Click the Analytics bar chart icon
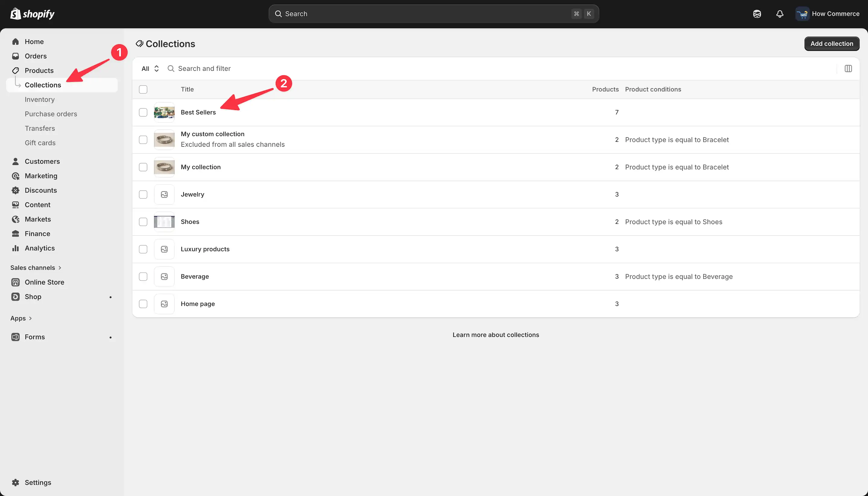Screen dimensions: 868x496 (x=15, y=248)
